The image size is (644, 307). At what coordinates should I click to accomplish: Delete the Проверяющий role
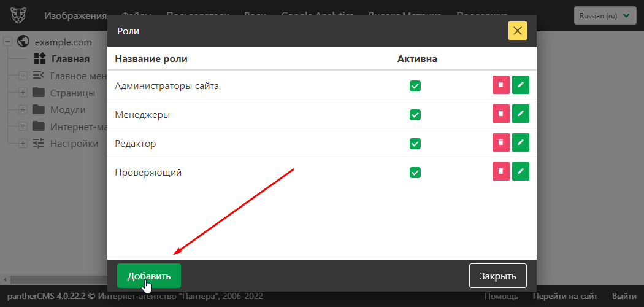point(501,171)
